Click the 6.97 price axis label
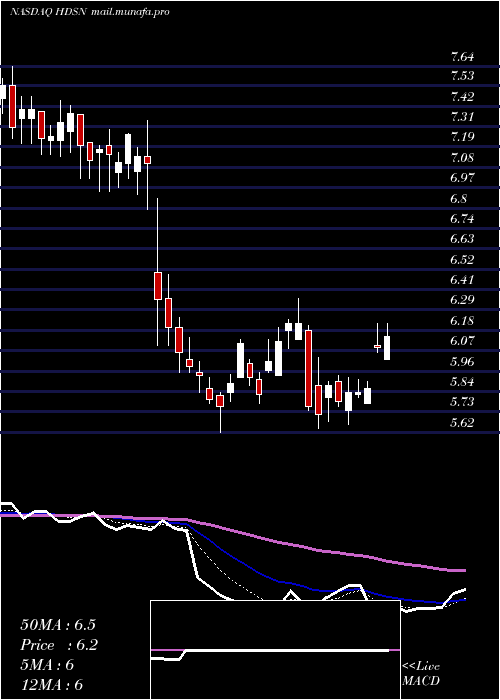 pyautogui.click(x=462, y=178)
